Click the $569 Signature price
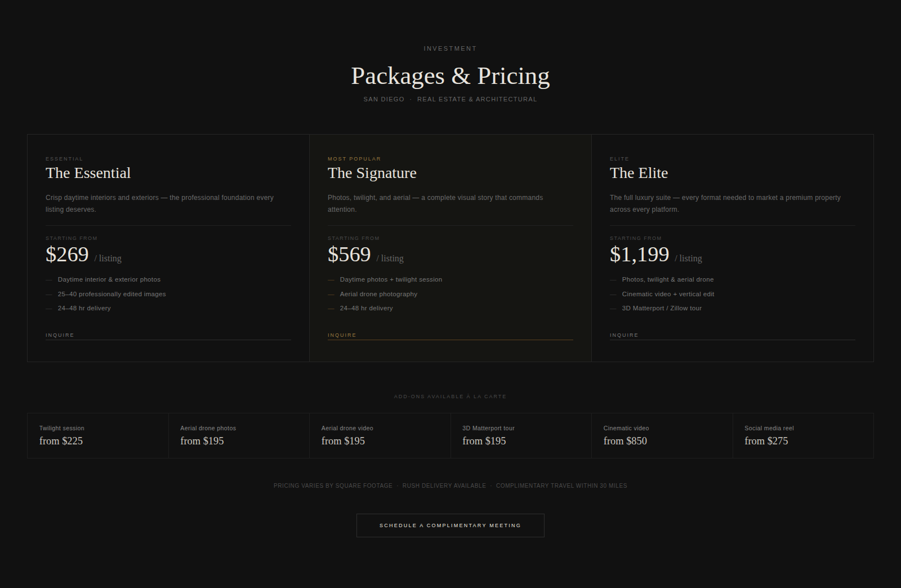The height and width of the screenshot is (588, 901). 349,255
